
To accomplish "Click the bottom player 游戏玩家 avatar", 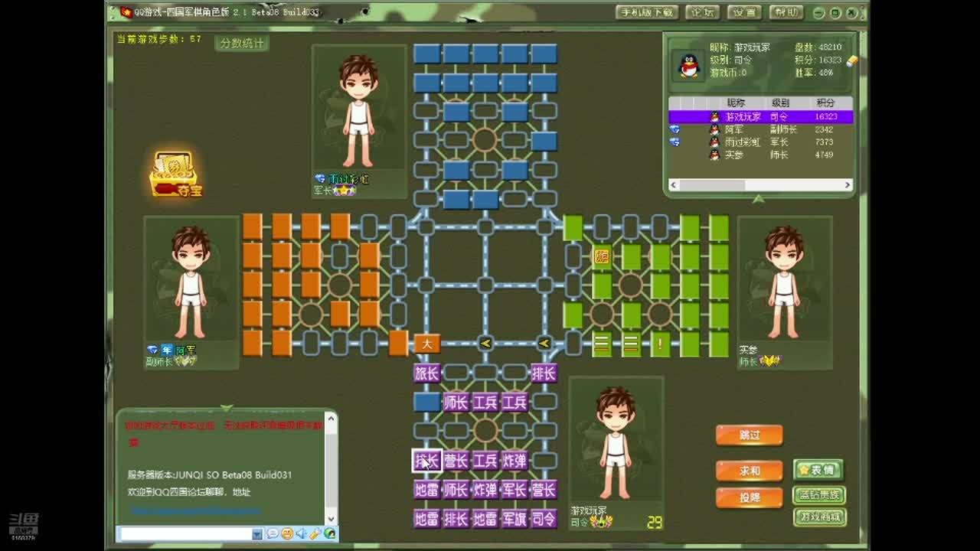I will (x=616, y=442).
